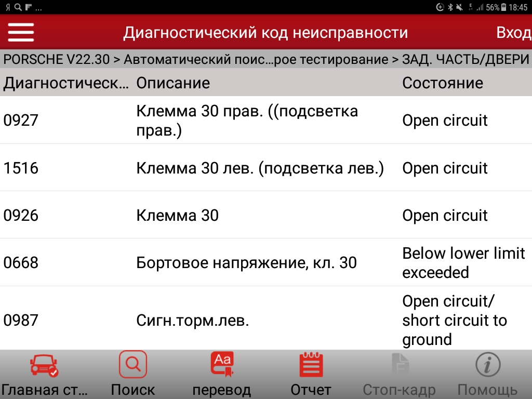Select fault code 0668 Бортовое напряжение

(x=260, y=263)
